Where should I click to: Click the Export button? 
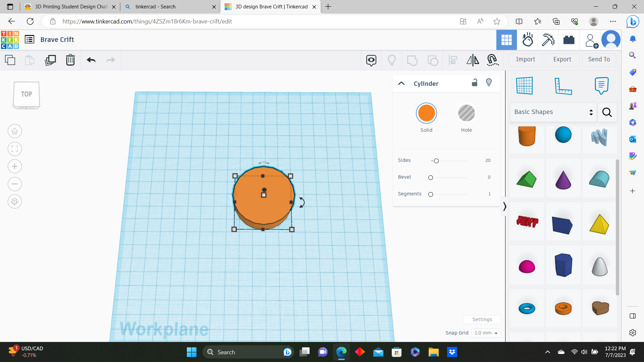(562, 59)
